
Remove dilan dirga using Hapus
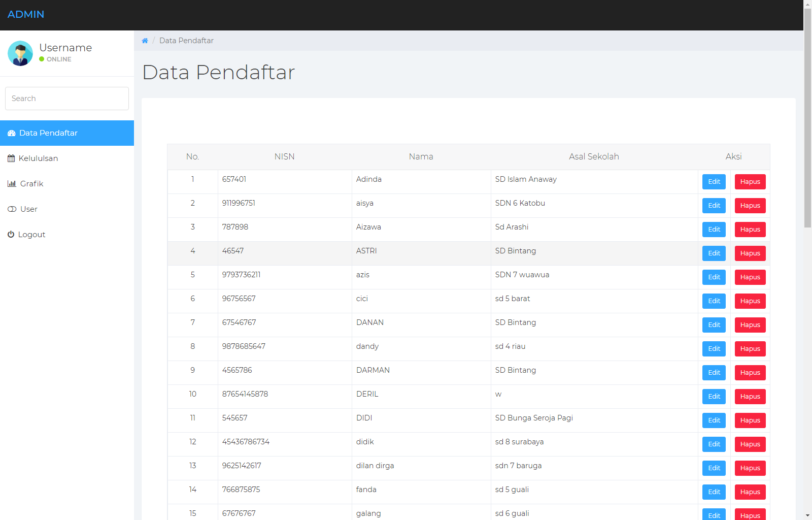pyautogui.click(x=750, y=468)
